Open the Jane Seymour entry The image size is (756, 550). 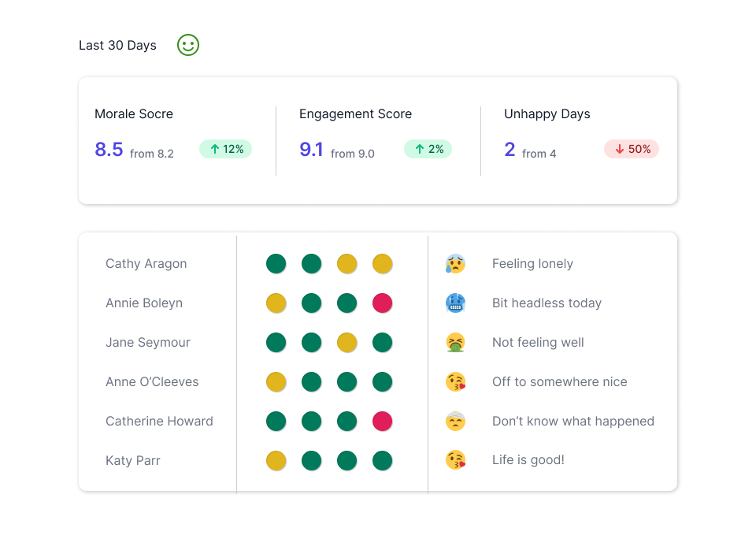148,343
